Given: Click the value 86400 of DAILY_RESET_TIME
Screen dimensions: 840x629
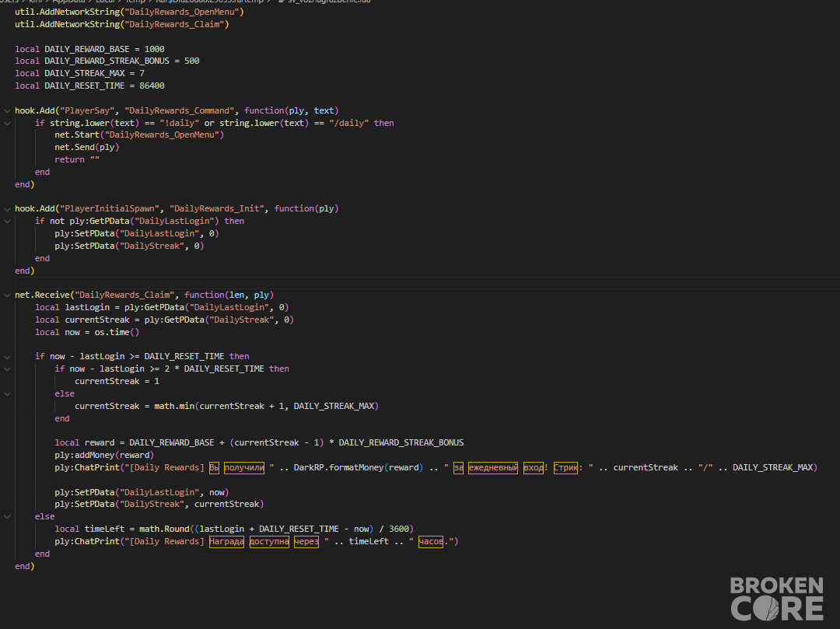Looking at the screenshot, I should tap(152, 86).
